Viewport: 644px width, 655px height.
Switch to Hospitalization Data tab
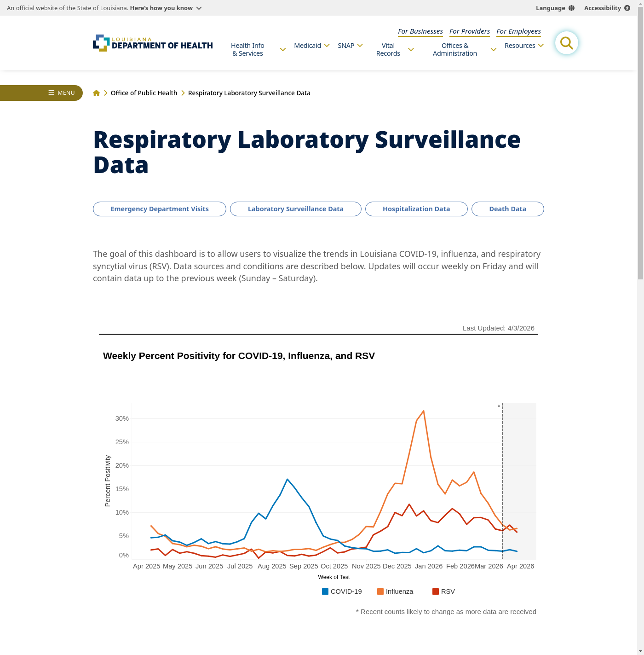(x=416, y=209)
